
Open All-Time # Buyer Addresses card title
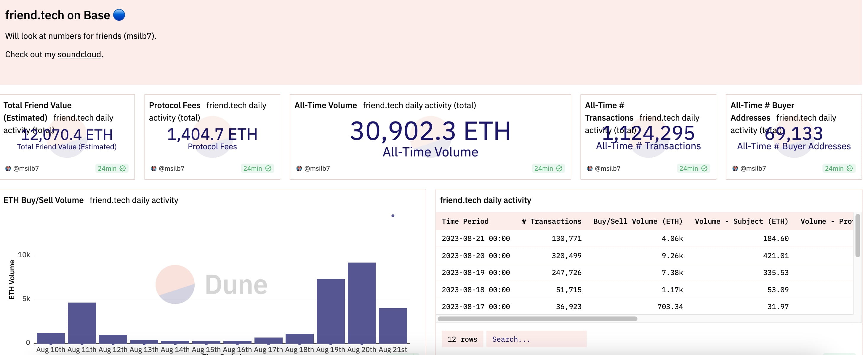point(762,111)
